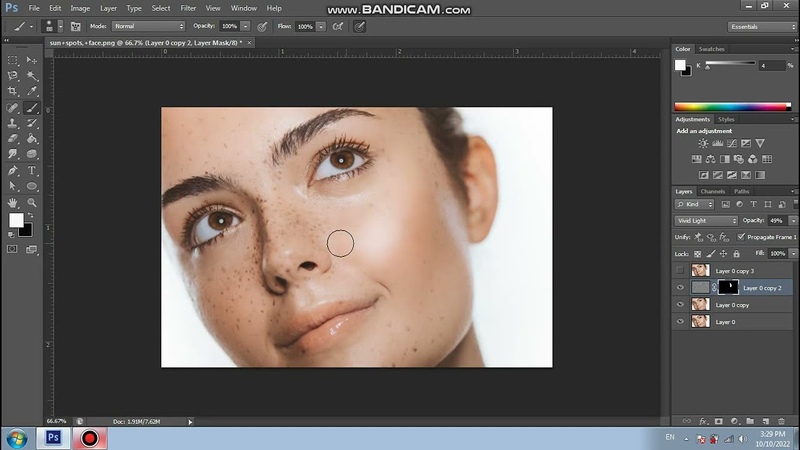Select the Rectangular Marquee tool
Screen dimensions: 800x450
pyautogui.click(x=13, y=60)
